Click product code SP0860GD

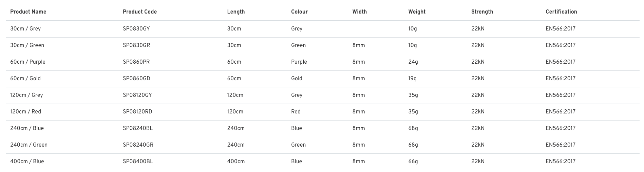click(x=136, y=79)
